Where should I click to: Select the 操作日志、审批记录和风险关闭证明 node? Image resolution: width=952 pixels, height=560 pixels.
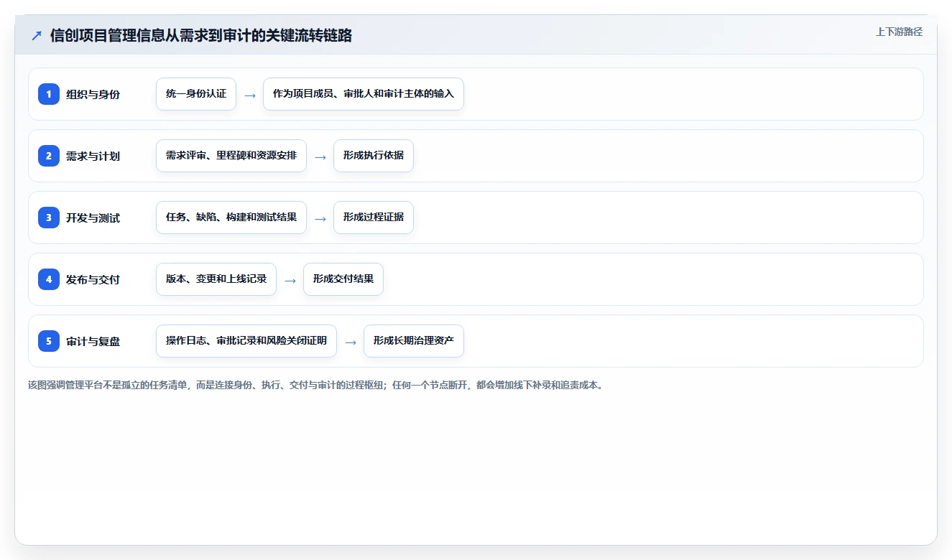pos(246,341)
